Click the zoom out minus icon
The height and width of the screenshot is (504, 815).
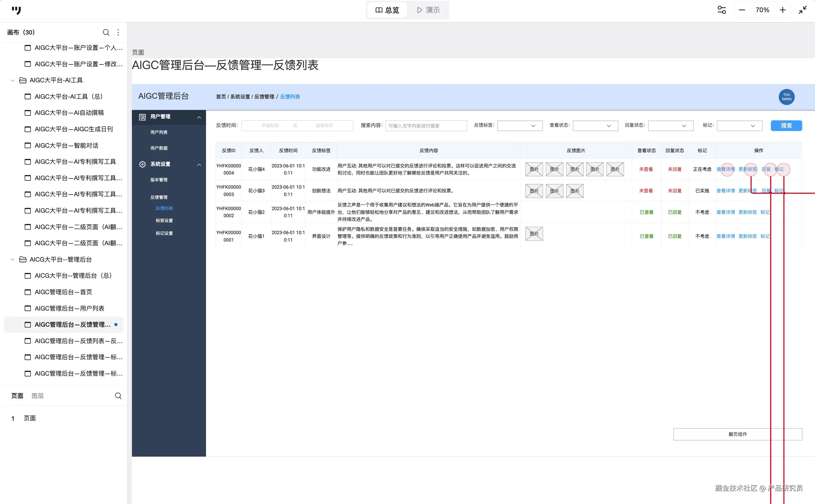pyautogui.click(x=742, y=10)
